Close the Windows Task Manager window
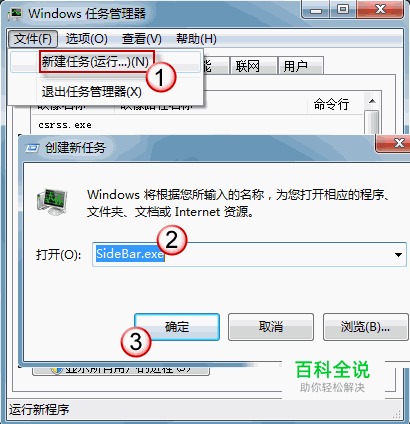 379,10
